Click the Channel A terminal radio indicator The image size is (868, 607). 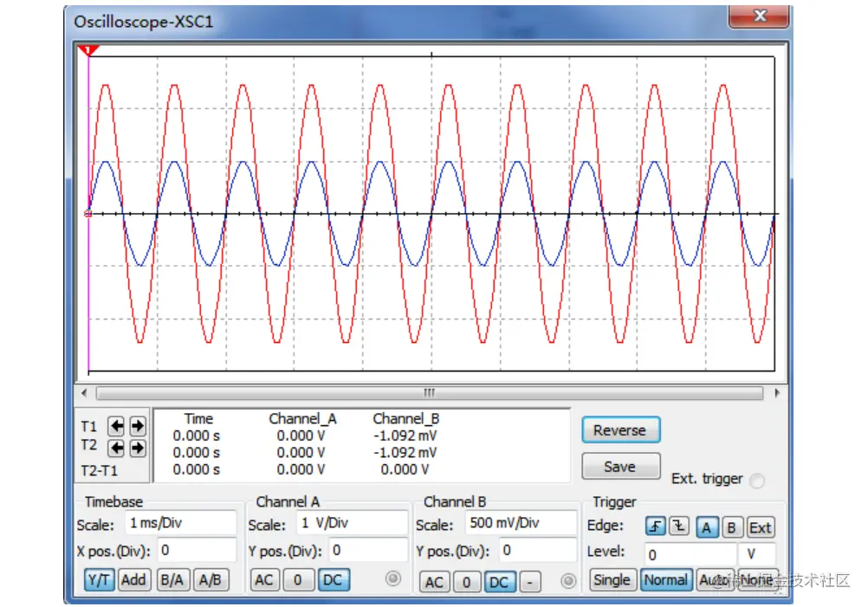pyautogui.click(x=393, y=578)
